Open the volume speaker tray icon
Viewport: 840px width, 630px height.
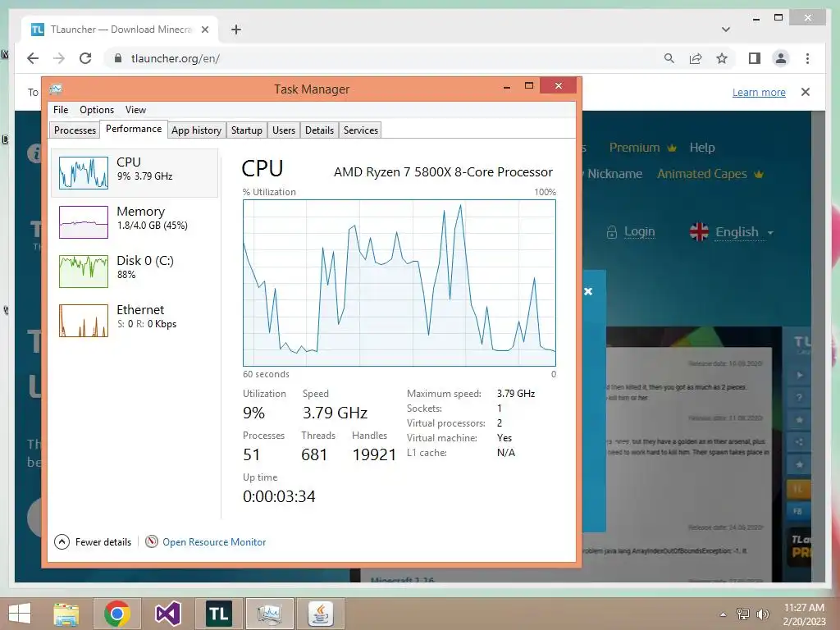(x=762, y=614)
